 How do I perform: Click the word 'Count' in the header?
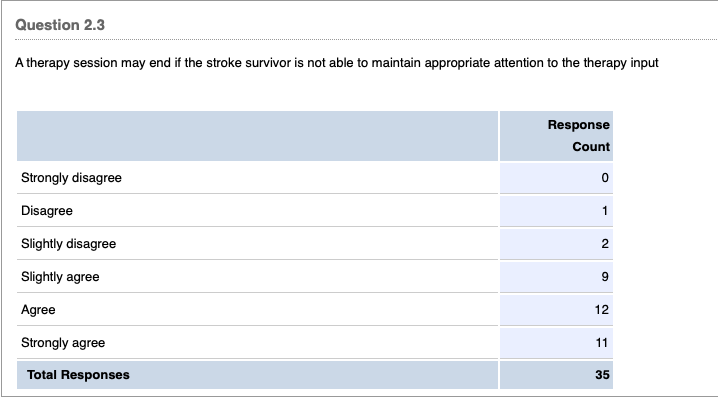(x=591, y=147)
